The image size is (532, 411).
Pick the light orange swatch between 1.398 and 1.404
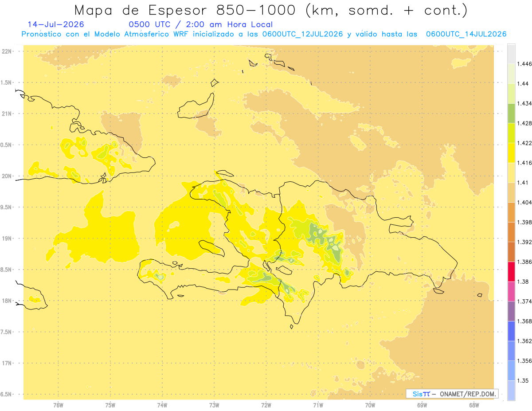[x=511, y=212]
